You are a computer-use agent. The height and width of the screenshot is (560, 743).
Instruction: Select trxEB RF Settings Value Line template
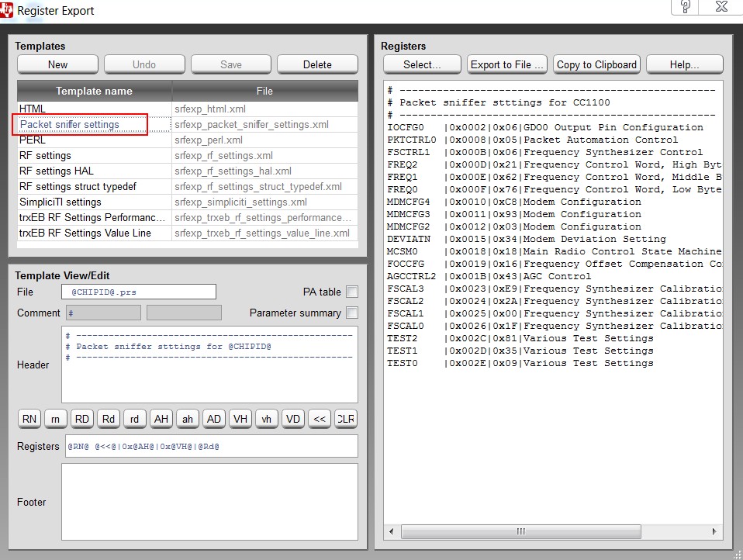point(95,233)
